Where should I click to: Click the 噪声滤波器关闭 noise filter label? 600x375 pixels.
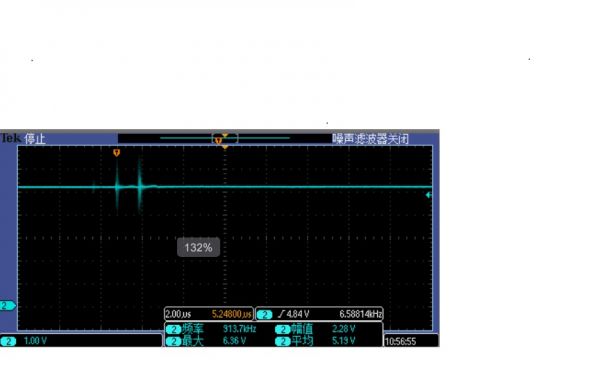pyautogui.click(x=370, y=139)
